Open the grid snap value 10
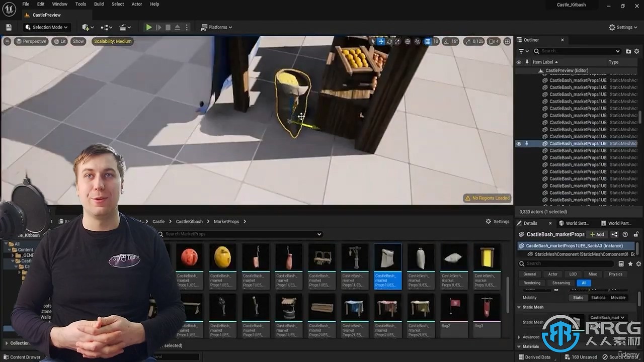This screenshot has width=644, height=362. tap(436, 41)
